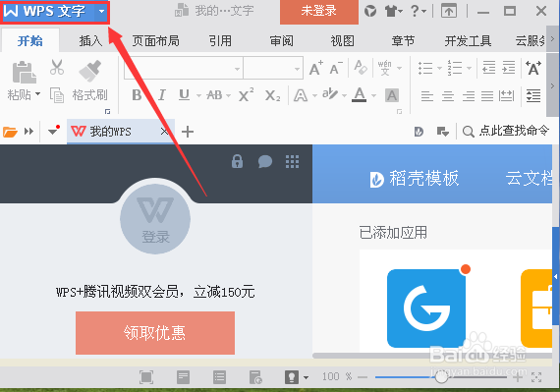Apply superscript X² formatting

click(x=246, y=95)
